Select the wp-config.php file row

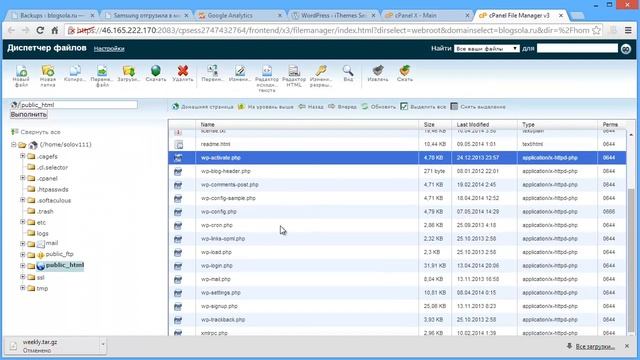coord(397,212)
